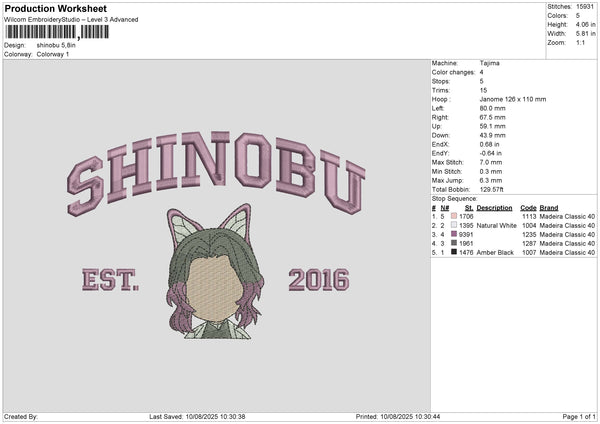Click the 'Created By:' footer label
The height and width of the screenshot is (424, 600).
click(21, 417)
